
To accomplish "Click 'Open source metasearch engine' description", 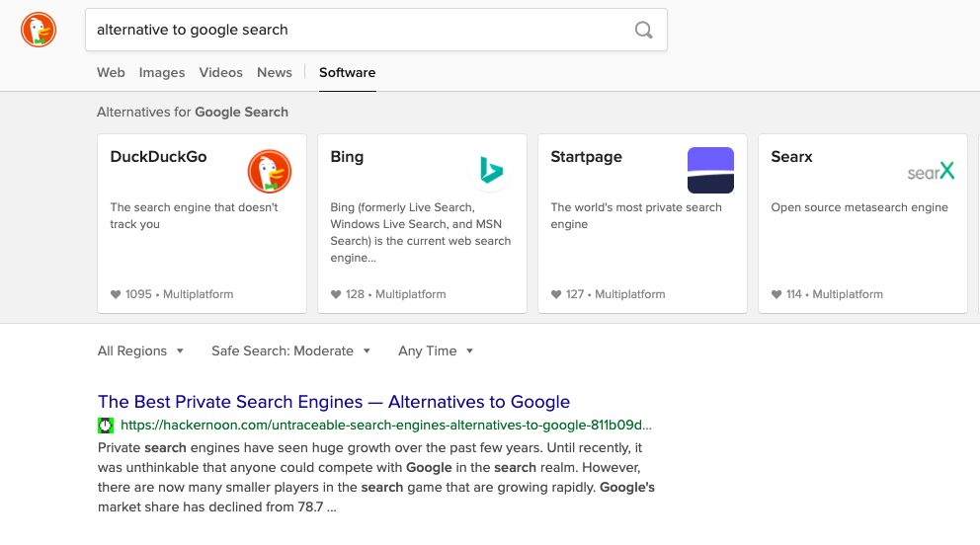I will tap(859, 207).
